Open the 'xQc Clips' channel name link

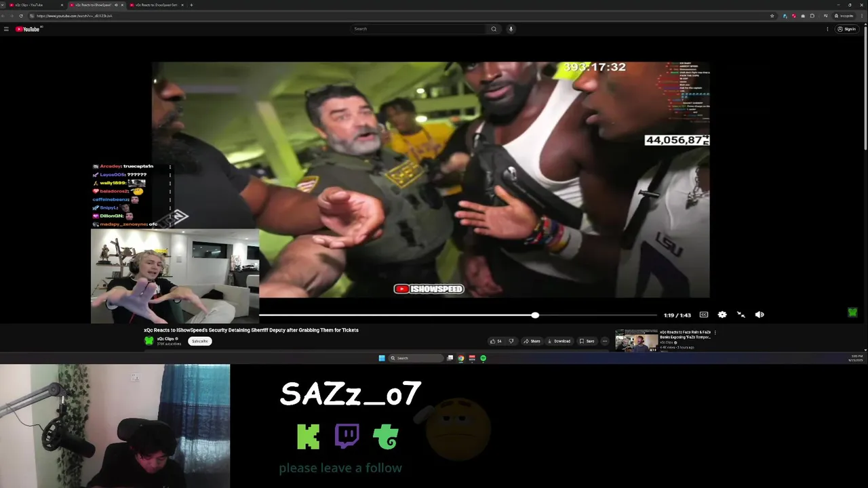click(x=167, y=339)
